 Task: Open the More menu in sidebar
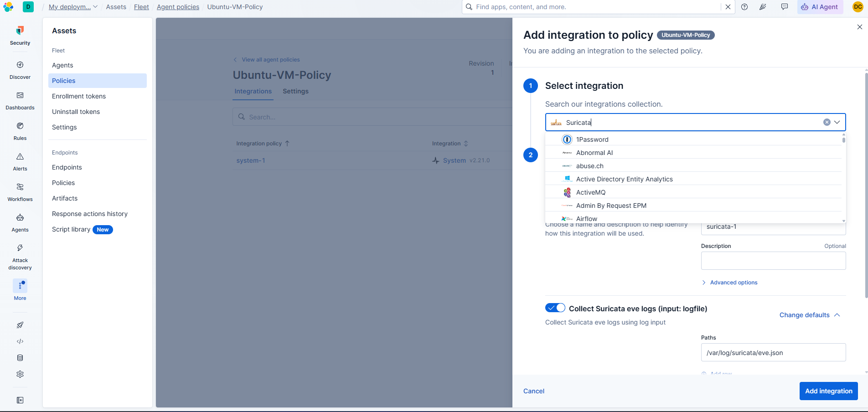pos(20,290)
